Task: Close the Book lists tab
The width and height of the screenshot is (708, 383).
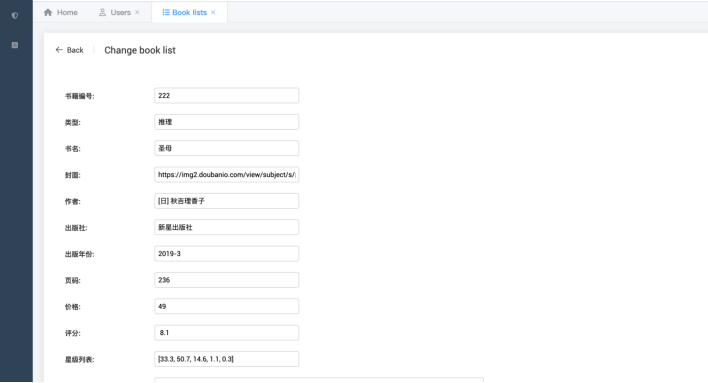Action: 213,12
